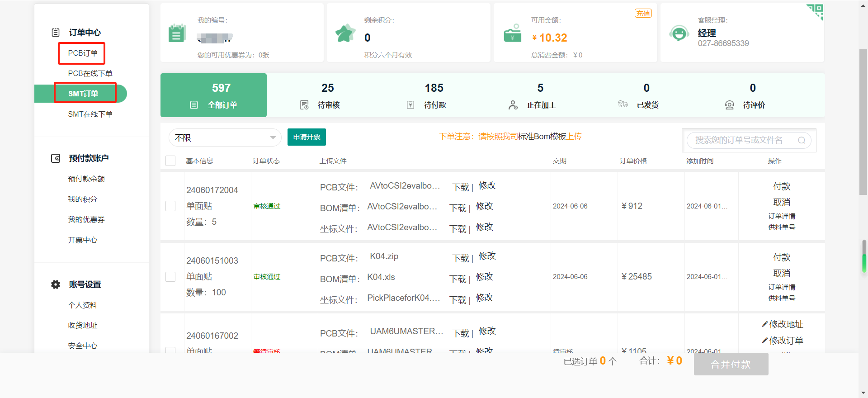Click the prepaid account wallet icon
This screenshot has height=398, width=868.
[x=56, y=158]
